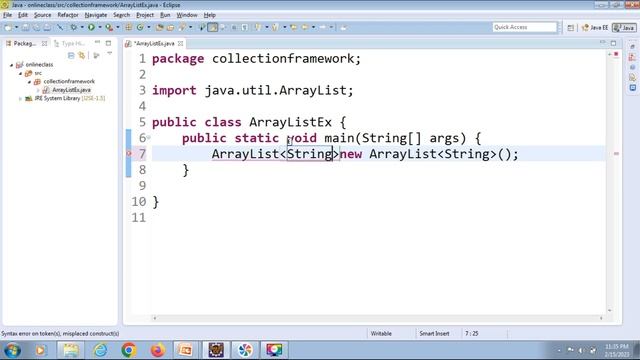Open the Refactor menu
Screen dimensions: 640x360
click(68, 15)
